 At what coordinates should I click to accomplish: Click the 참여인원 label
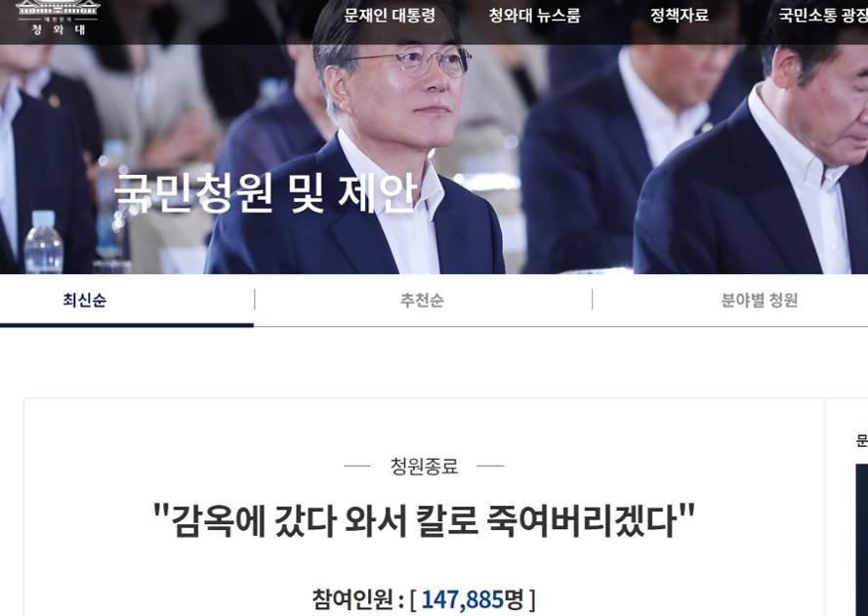click(353, 598)
